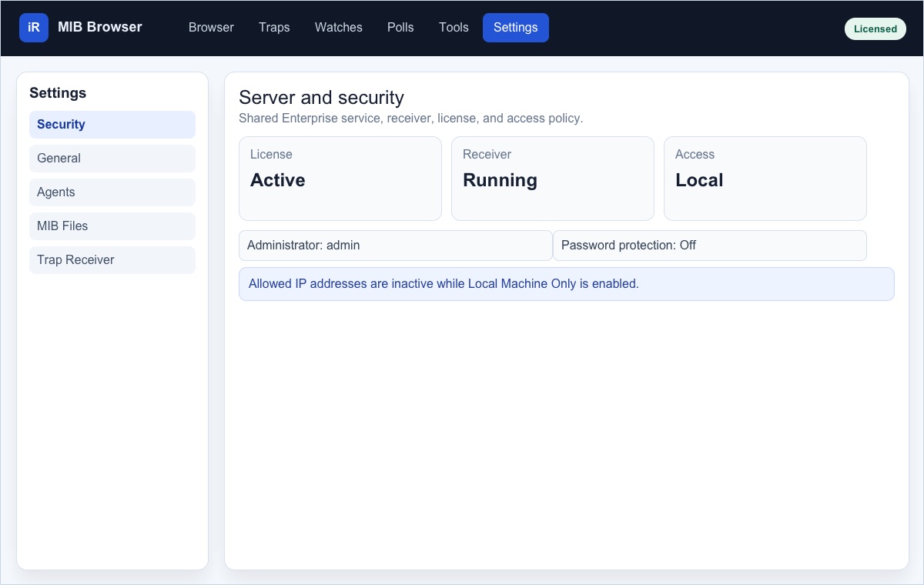Click the iR app logo icon
The image size is (924, 585).
pyautogui.click(x=34, y=28)
